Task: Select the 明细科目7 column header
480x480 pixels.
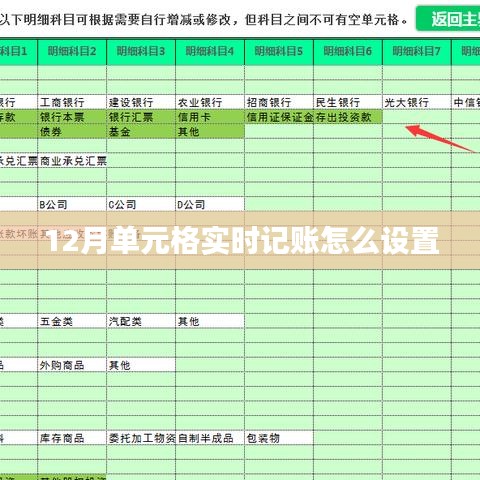Action: click(417, 51)
